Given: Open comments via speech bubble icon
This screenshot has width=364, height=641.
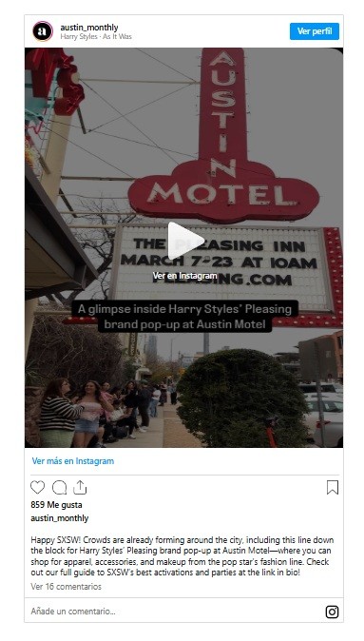Looking at the screenshot, I should (x=59, y=487).
